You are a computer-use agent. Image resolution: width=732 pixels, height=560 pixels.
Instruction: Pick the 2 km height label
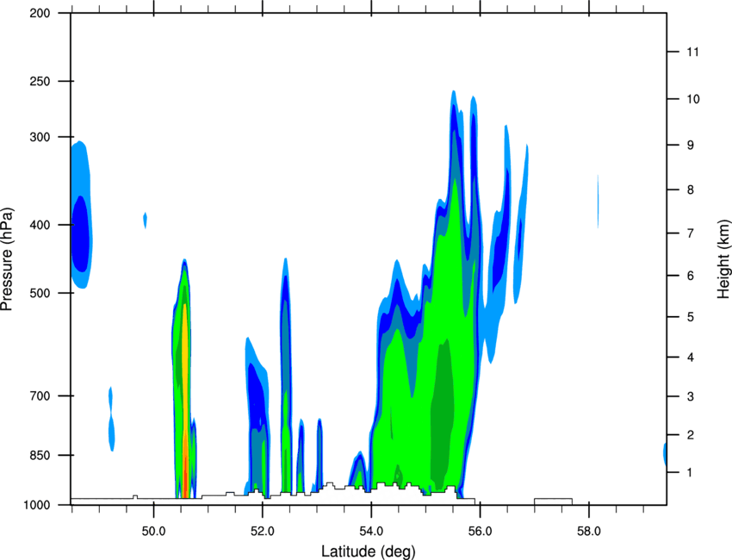point(690,435)
